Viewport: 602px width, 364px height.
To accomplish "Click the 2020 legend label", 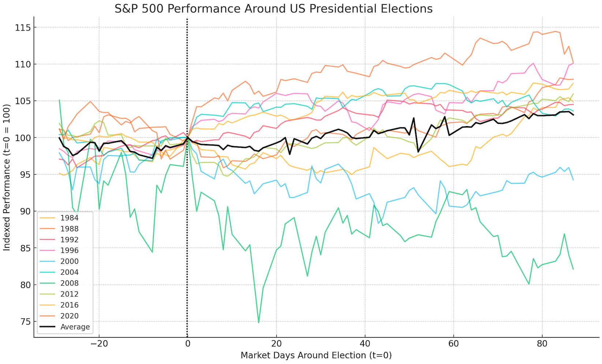I will [x=69, y=316].
